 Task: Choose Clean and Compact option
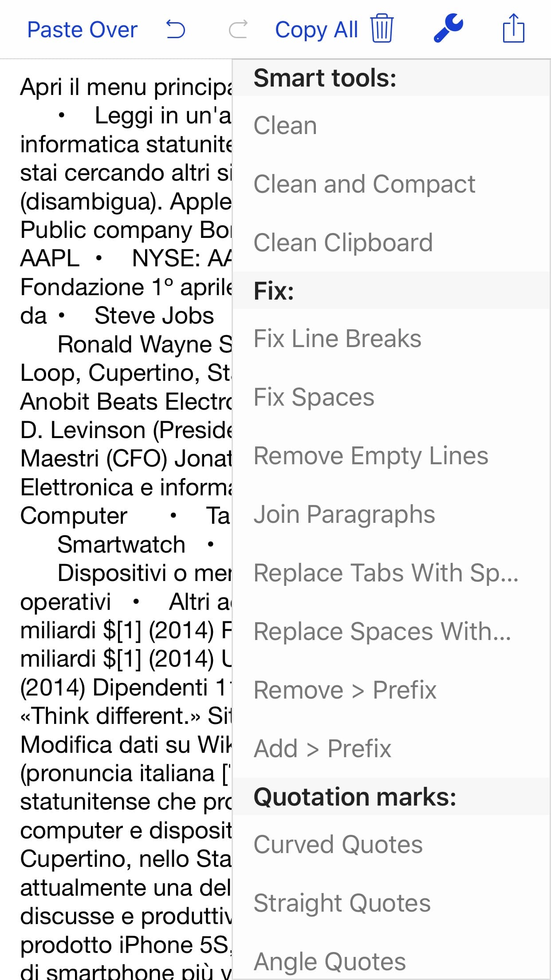click(x=364, y=184)
